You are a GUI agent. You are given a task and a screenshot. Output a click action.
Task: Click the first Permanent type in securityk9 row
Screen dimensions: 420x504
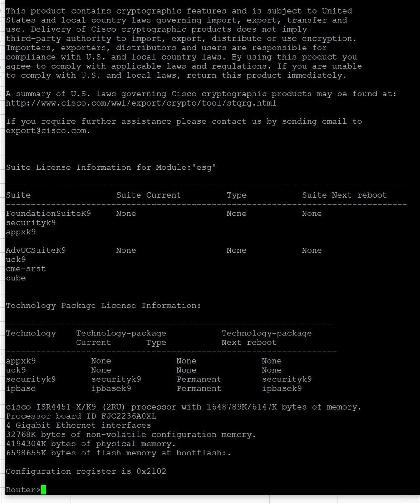[199, 379]
